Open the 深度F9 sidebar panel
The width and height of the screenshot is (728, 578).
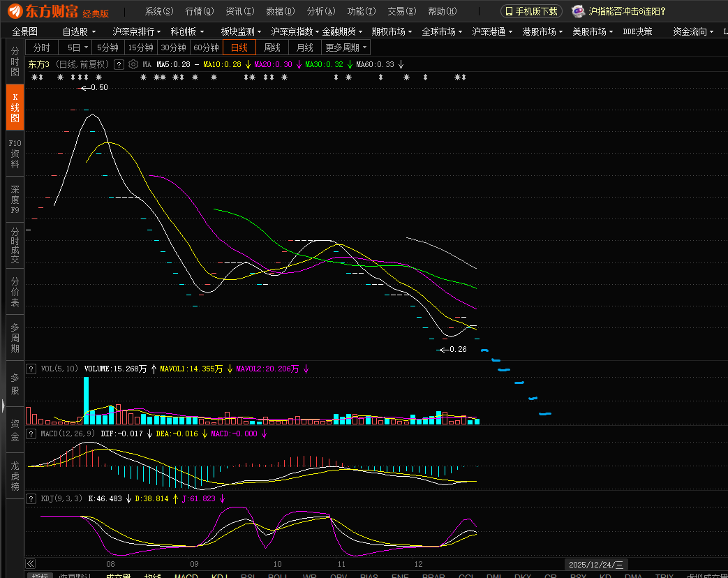pos(15,200)
